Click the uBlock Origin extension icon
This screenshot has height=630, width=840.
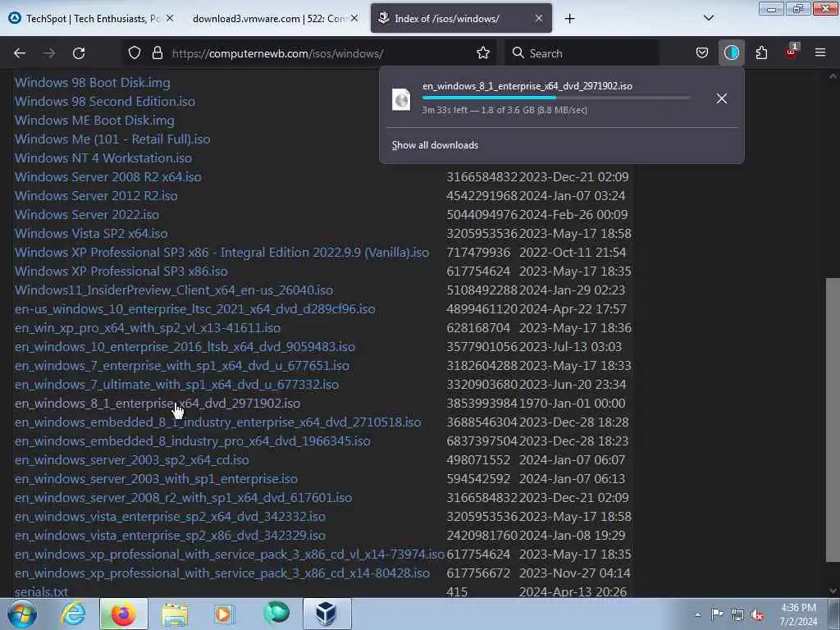point(791,52)
